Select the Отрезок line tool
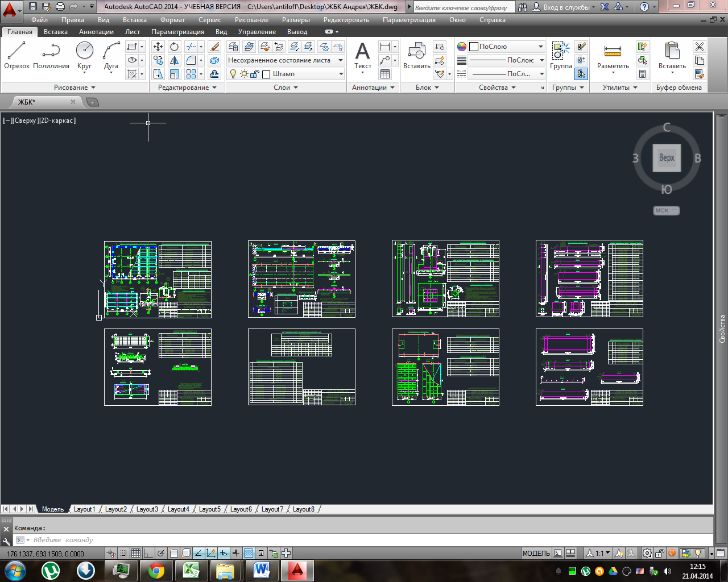The image size is (728, 582). (x=16, y=55)
